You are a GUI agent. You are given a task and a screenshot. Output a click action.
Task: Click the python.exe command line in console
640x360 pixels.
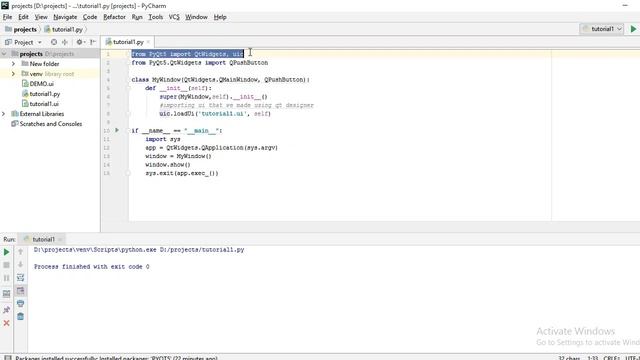139,249
